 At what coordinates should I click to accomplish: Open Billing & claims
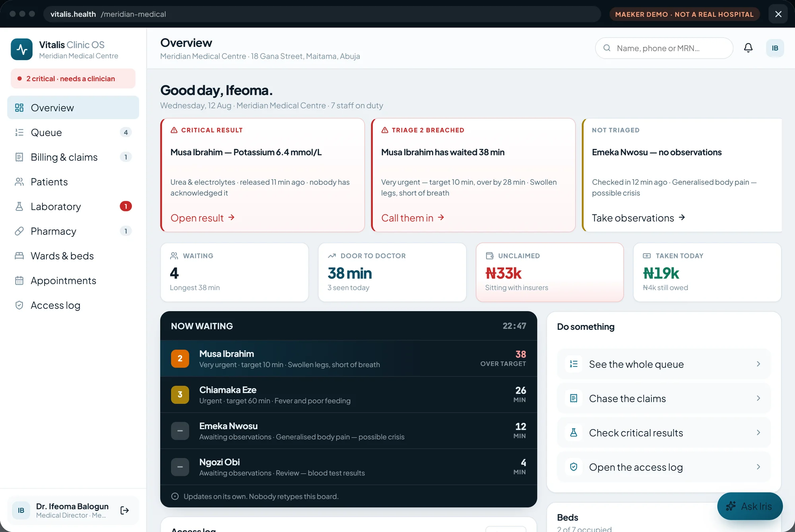[x=73, y=157]
